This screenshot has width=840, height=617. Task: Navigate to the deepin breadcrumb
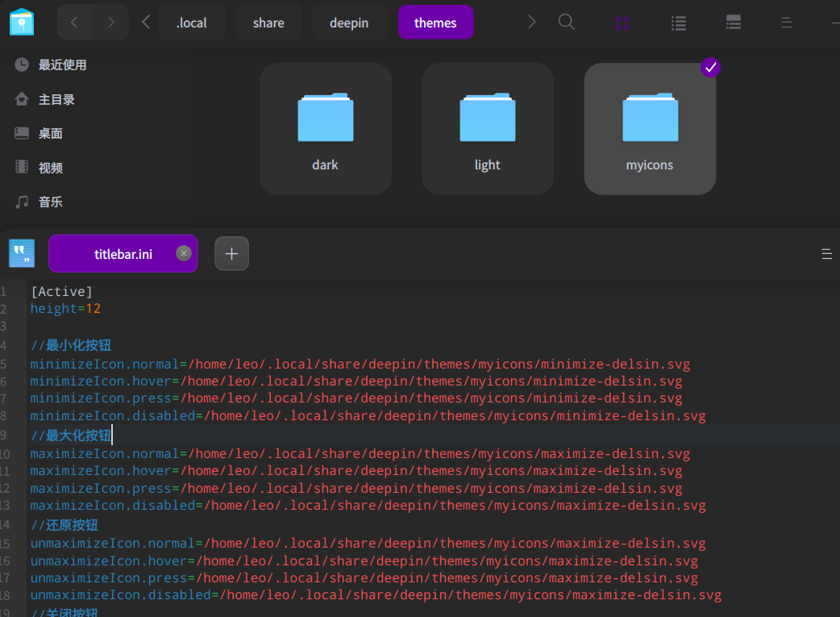point(349,23)
